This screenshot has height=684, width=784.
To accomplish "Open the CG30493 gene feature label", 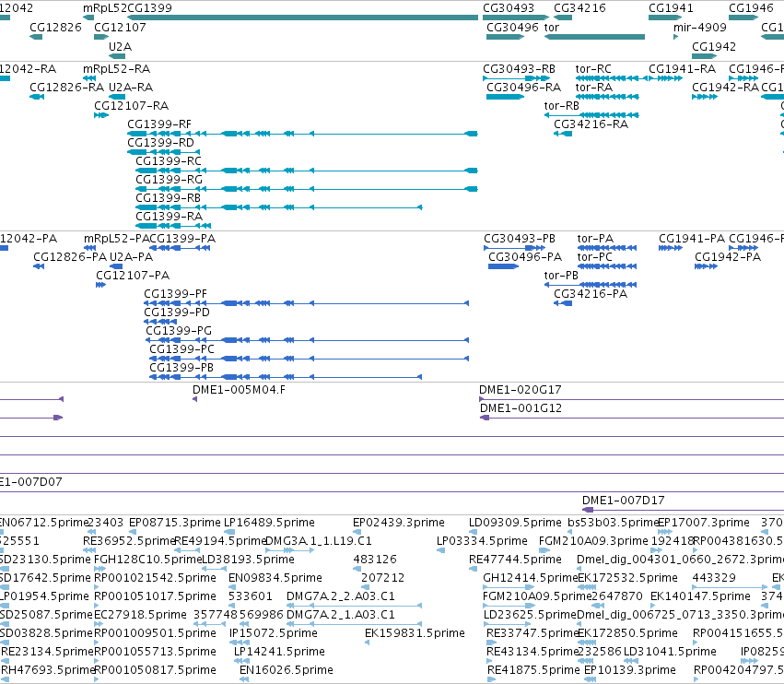I will [x=509, y=8].
